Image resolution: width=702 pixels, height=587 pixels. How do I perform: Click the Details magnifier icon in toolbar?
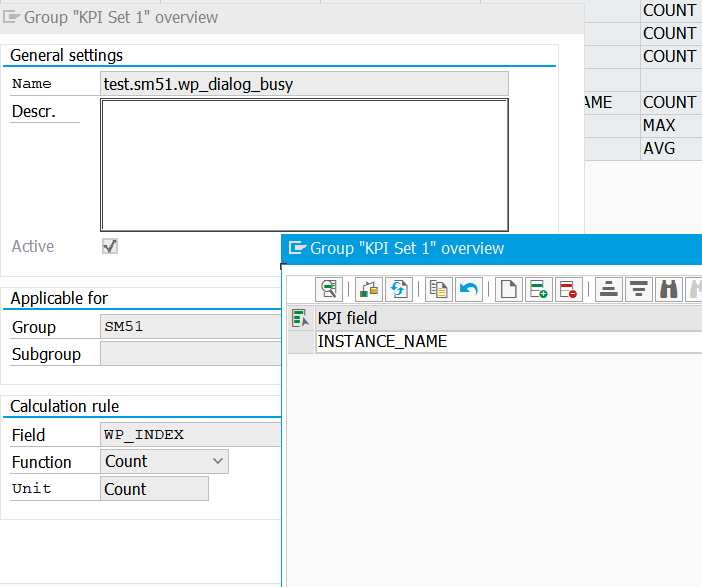pos(329,290)
